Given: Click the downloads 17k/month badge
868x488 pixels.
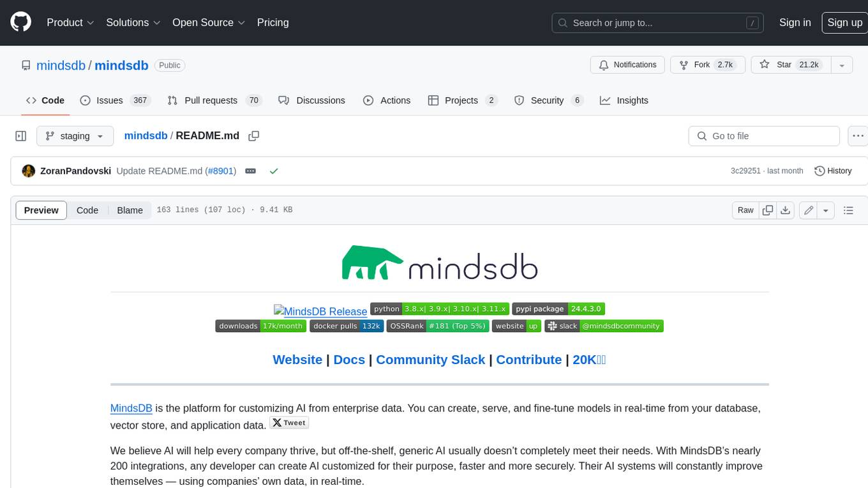Looking at the screenshot, I should tap(260, 326).
